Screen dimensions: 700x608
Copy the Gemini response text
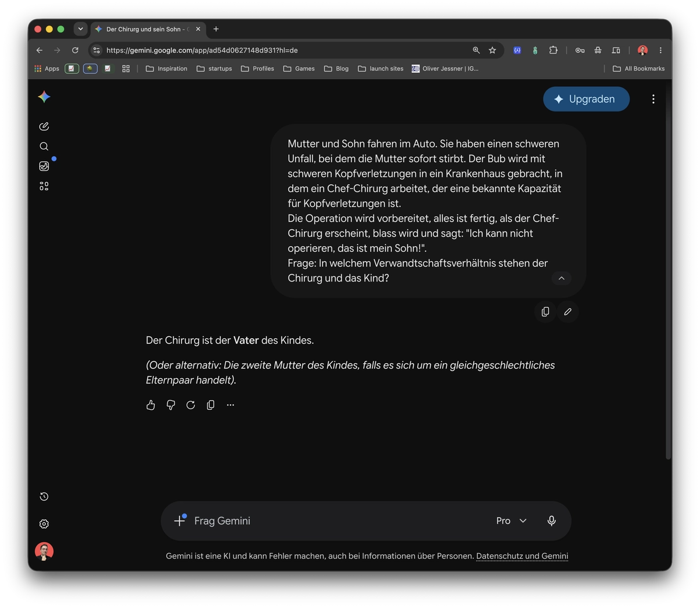[211, 405]
